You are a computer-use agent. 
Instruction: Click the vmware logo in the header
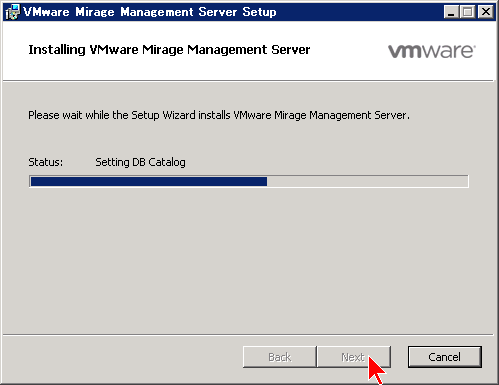click(x=432, y=51)
